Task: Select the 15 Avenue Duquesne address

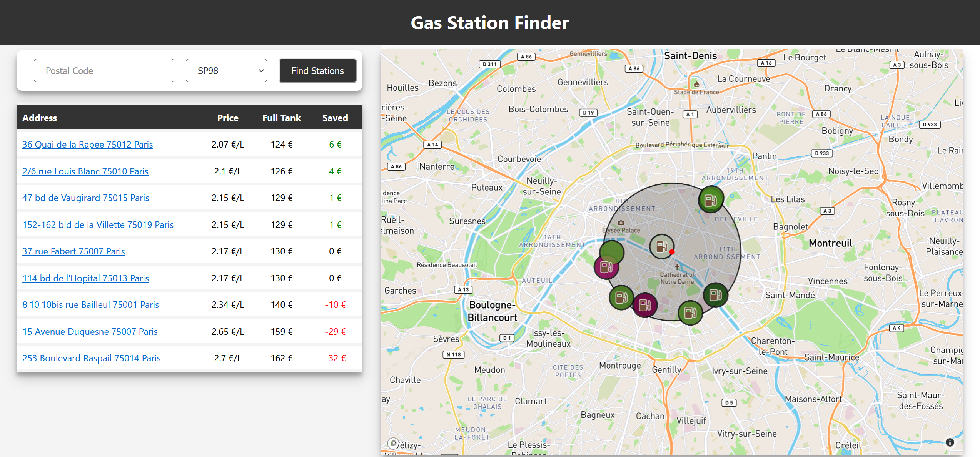Action: pyautogui.click(x=90, y=331)
